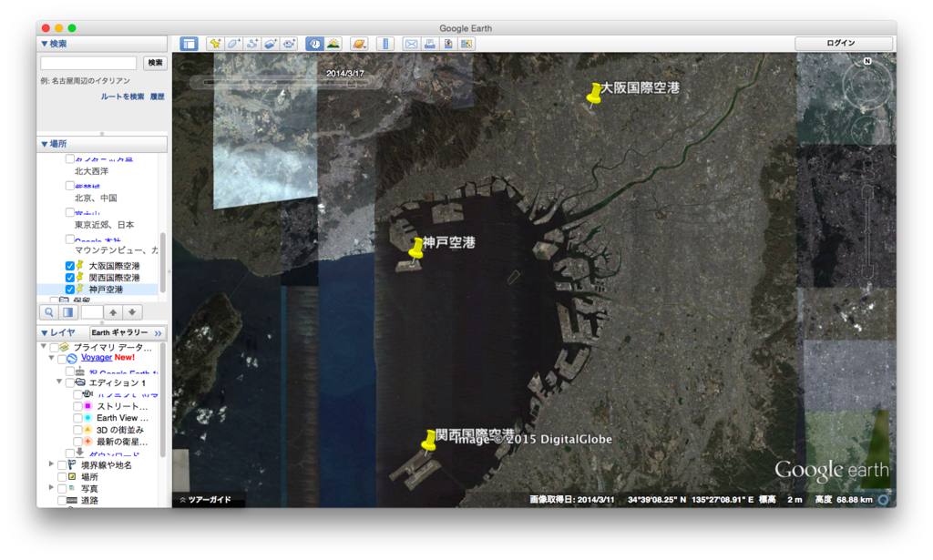
Task: Open the 履歴 history link
Action: [157, 97]
